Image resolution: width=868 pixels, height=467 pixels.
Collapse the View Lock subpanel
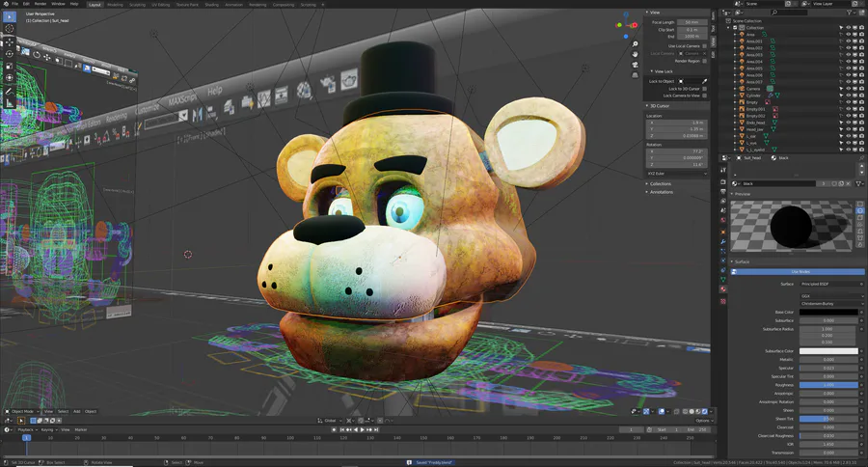click(x=662, y=71)
